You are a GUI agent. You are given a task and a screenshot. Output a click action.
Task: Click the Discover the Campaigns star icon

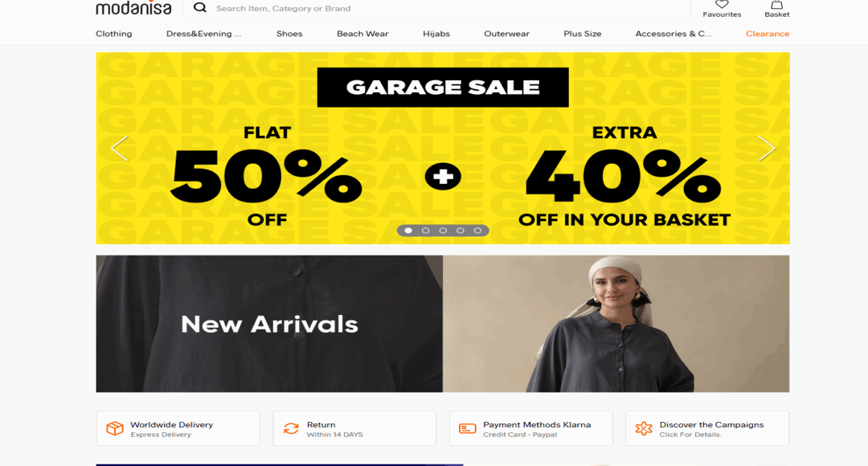point(644,428)
